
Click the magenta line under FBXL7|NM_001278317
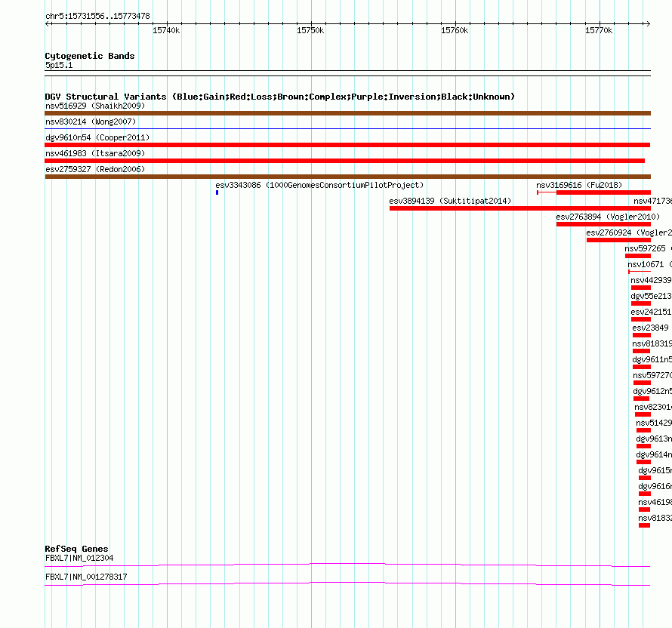point(347,584)
